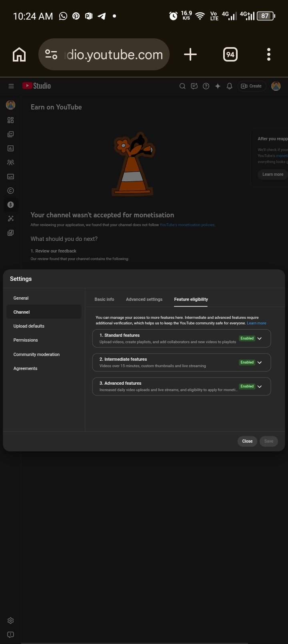The width and height of the screenshot is (288, 644).
Task: Click the traffic cone illustration
Action: coord(133,164)
